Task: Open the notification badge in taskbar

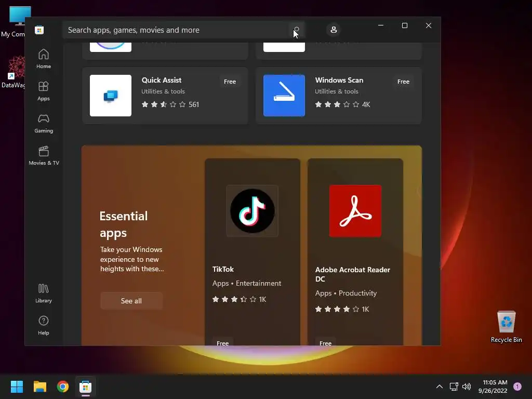Action: tap(517, 387)
